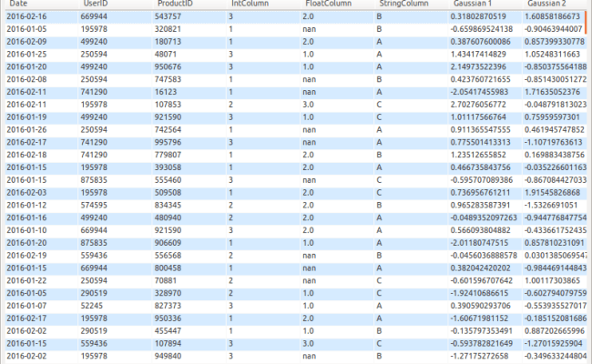Select date cell 2016-02-08
The image size is (592, 364).
pyautogui.click(x=26, y=79)
